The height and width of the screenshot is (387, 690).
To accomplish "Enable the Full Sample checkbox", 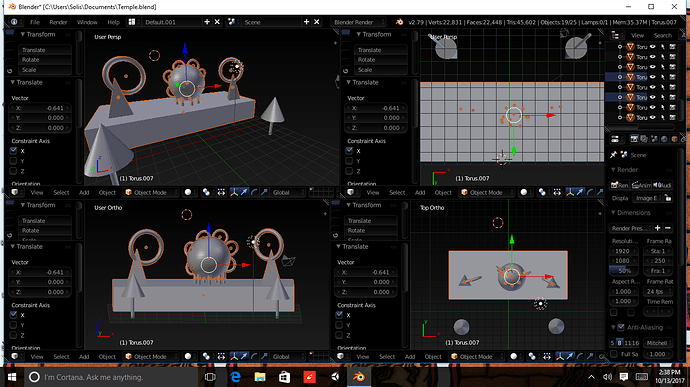I will pyautogui.click(x=614, y=354).
